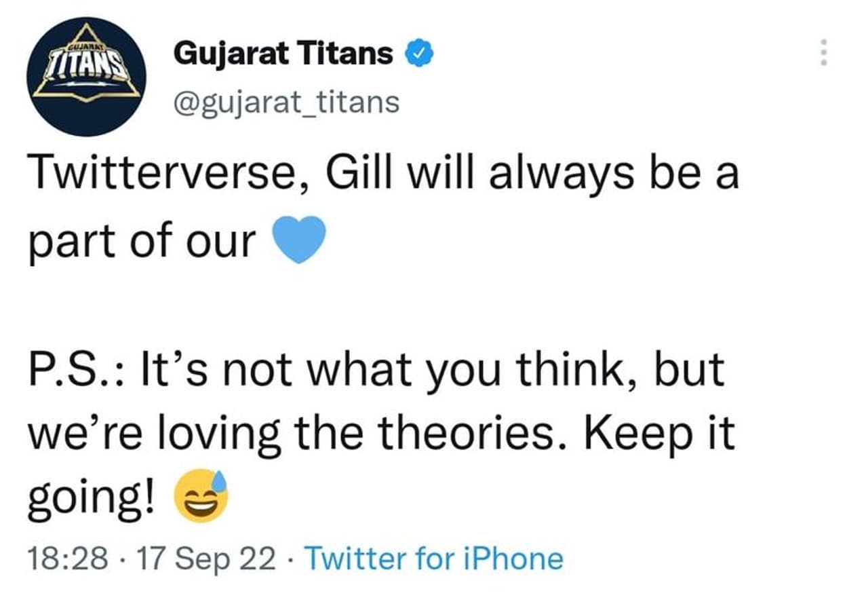This screenshot has width=868, height=604.
Task: Click the 'part of our' text
Action: coord(142,241)
